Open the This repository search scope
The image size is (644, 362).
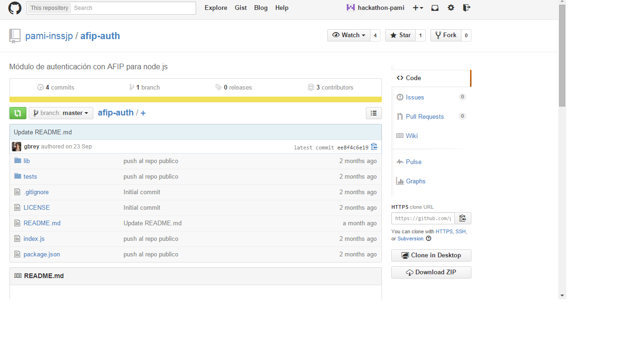49,8
